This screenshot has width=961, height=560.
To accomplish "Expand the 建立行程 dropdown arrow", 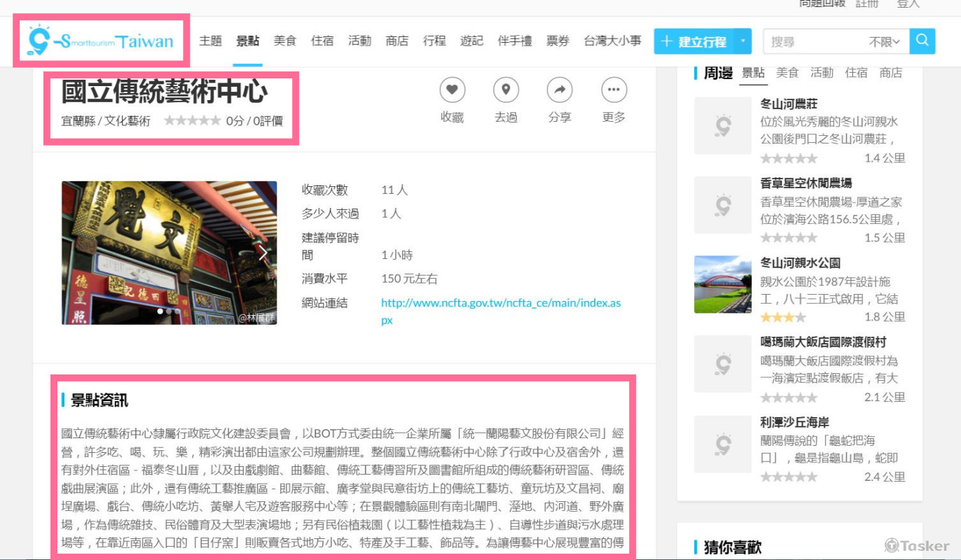I will click(742, 41).
